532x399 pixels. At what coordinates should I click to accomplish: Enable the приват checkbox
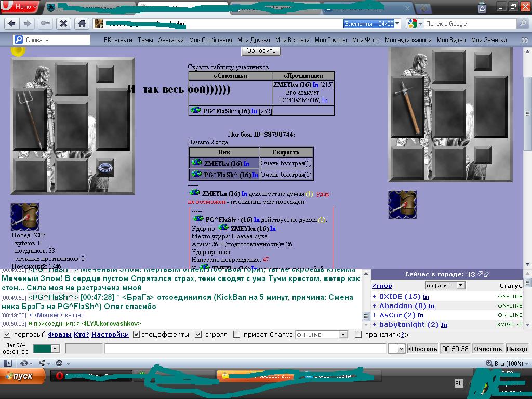[x=237, y=335]
